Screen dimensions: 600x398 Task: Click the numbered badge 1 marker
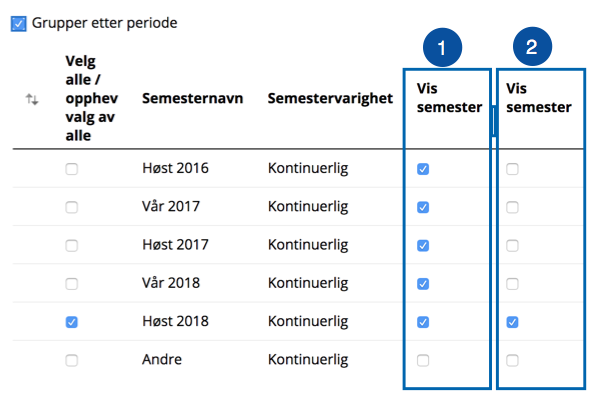[442, 47]
